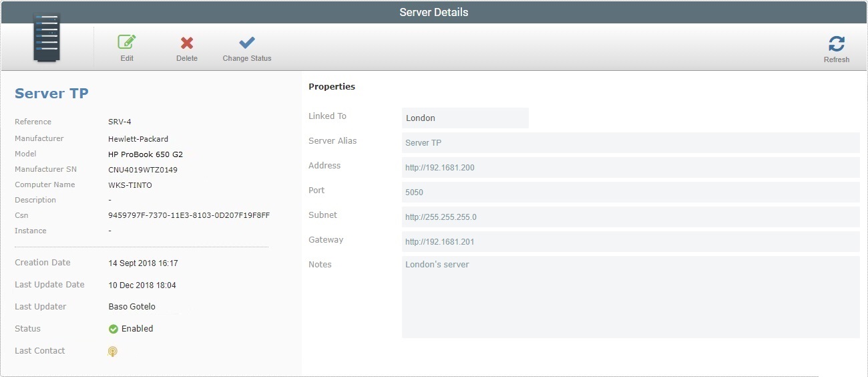Click the Edit label in toolbar
The height and width of the screenshot is (377, 868).
pyautogui.click(x=127, y=59)
